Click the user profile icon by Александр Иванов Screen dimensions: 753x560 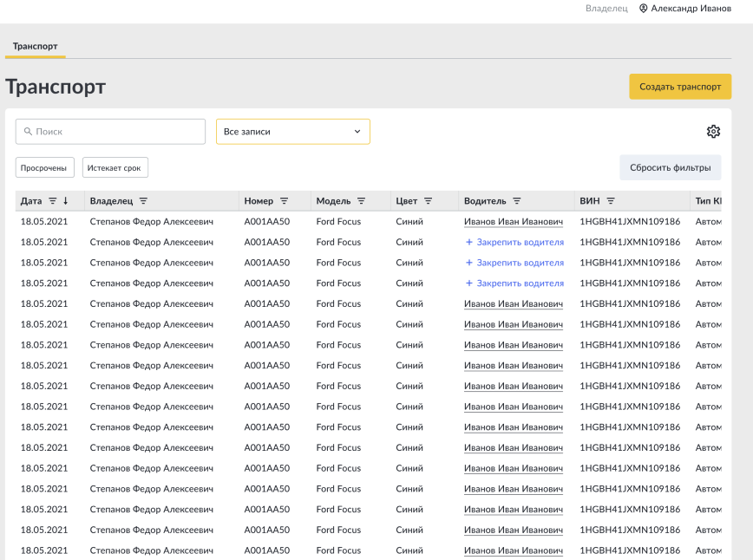point(644,8)
